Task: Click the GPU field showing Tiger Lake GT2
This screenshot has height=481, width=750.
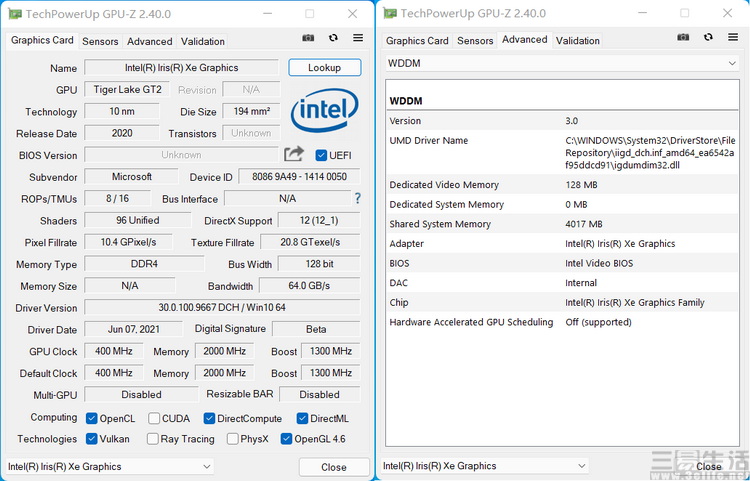Action: click(x=127, y=89)
